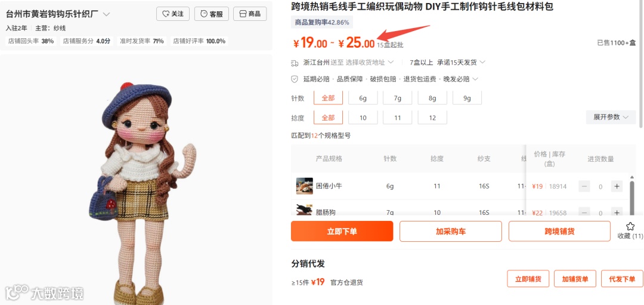This screenshot has height=305, width=644.
Task: Select the 9g needle count option
Action: click(x=467, y=98)
